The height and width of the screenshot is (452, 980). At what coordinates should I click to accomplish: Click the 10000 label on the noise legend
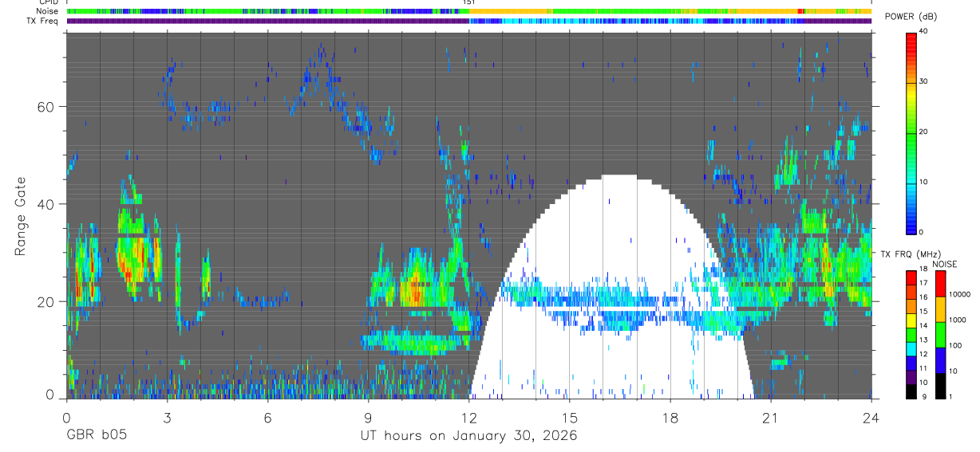(960, 294)
